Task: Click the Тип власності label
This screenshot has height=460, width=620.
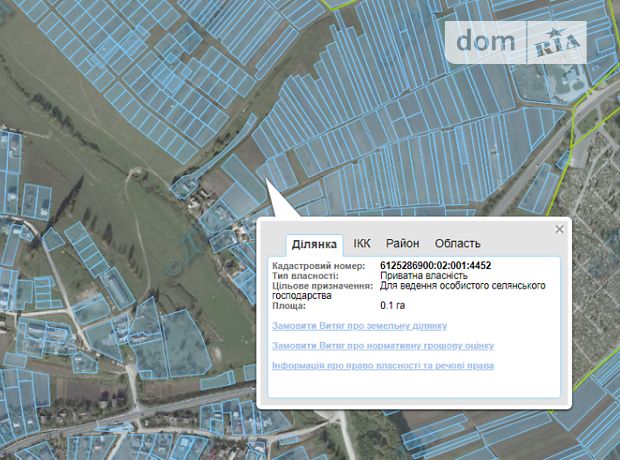Action: 305,276
